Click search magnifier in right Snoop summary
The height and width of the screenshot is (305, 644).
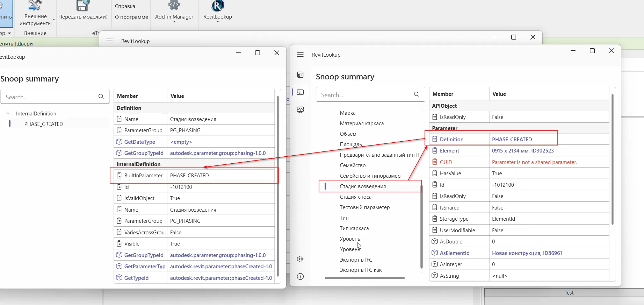417,94
